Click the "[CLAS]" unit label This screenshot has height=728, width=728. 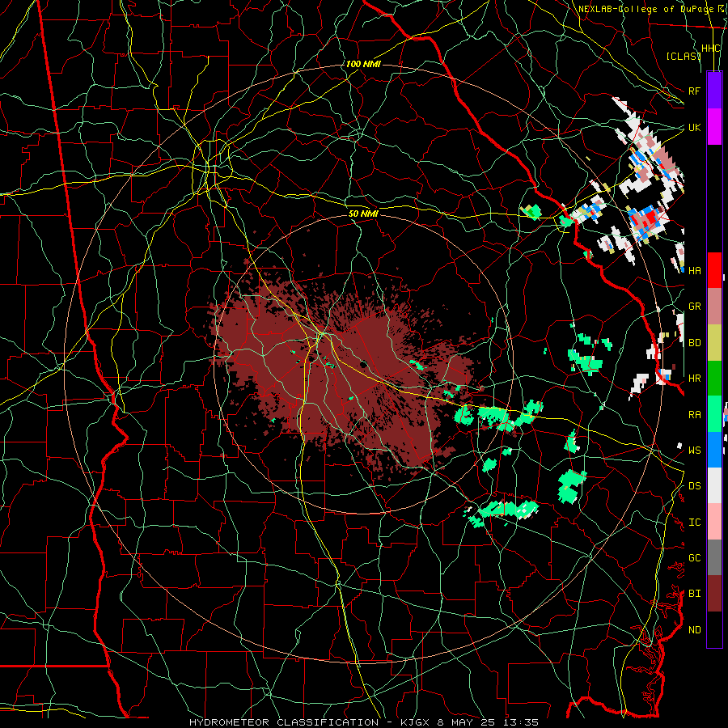683,57
